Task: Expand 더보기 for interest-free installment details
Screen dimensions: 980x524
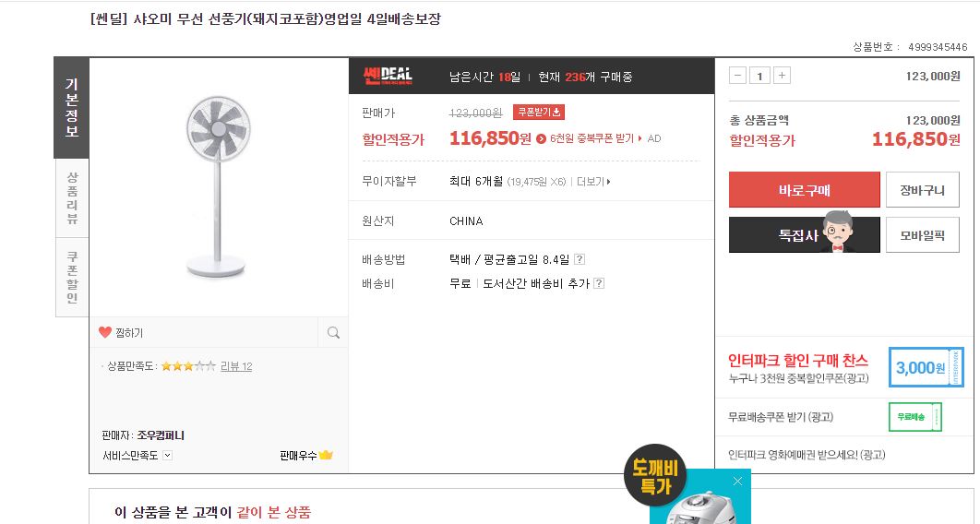Action: coord(593,182)
